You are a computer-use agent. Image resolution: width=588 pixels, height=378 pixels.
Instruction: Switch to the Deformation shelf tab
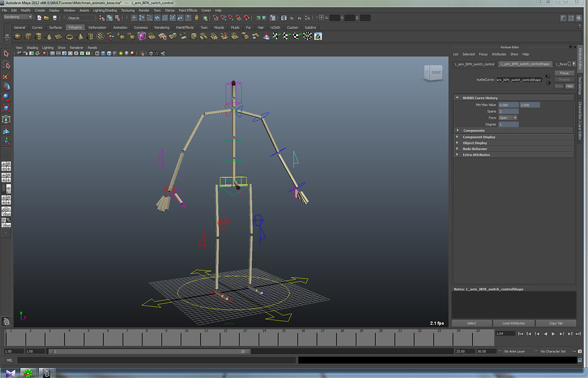(x=97, y=27)
